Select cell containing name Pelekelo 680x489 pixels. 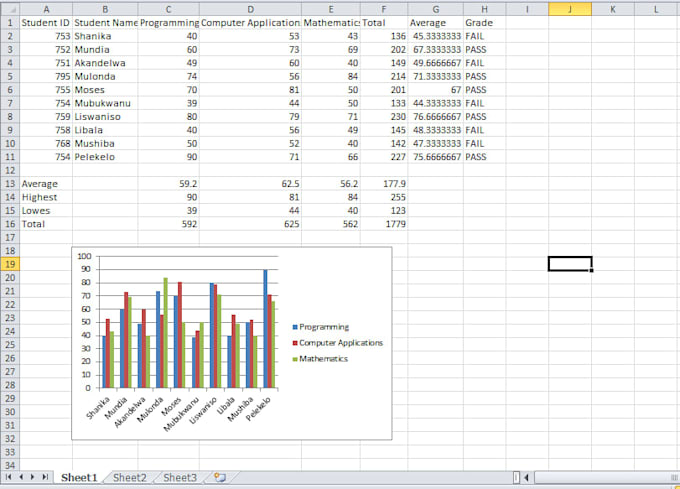coord(105,157)
